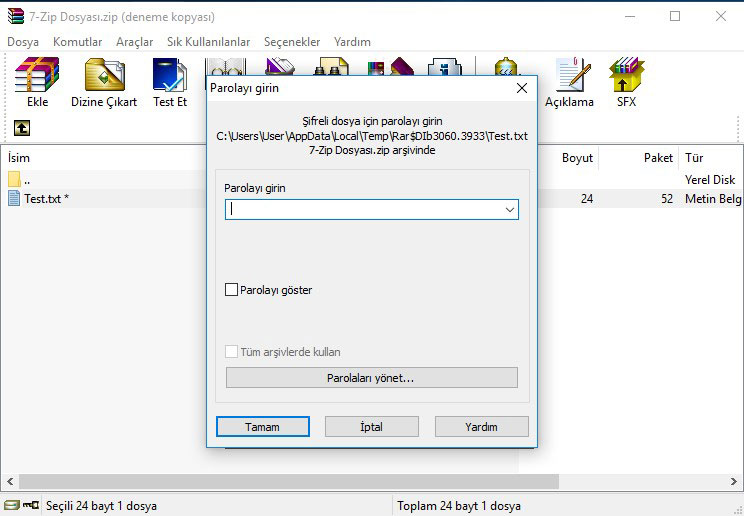Minimize the WinRAR window
Viewport: 744px width, 516px height.
630,16
